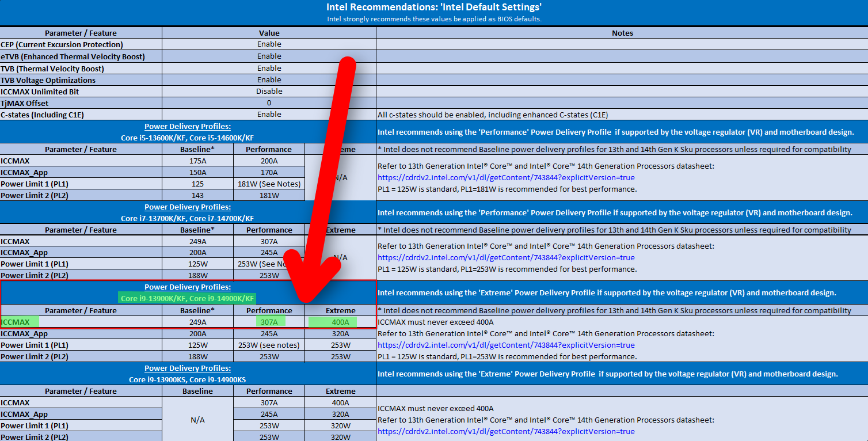Select the 'Core i7-13700K/KF, Core i7-14700K/KF' heading
868x441 pixels.
[x=188, y=218]
